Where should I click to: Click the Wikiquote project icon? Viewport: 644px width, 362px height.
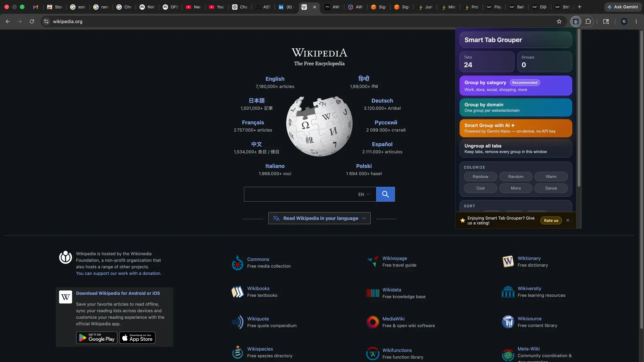[237, 322]
